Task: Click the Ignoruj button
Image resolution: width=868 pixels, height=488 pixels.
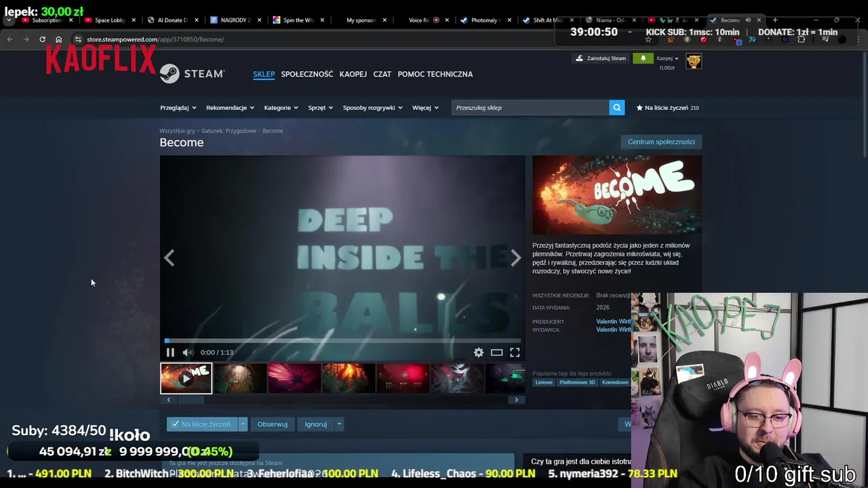Action: [316, 424]
